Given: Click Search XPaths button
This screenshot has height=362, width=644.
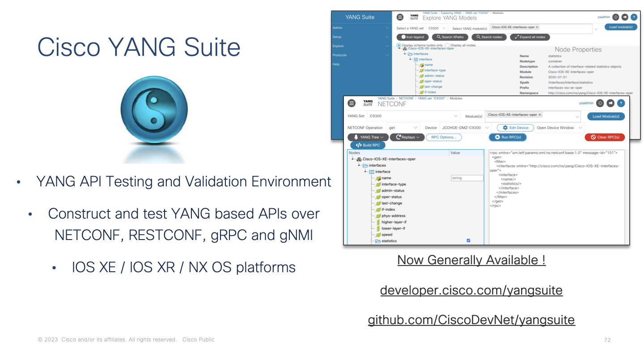Looking at the screenshot, I should pos(450,37).
